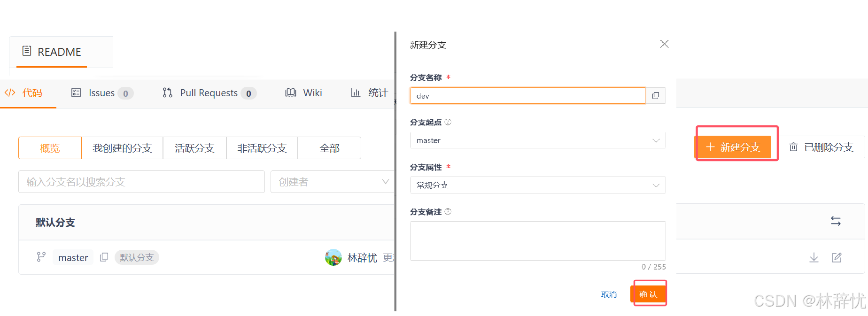
Task: Click 林辞忧 user avatar
Action: pos(333,257)
